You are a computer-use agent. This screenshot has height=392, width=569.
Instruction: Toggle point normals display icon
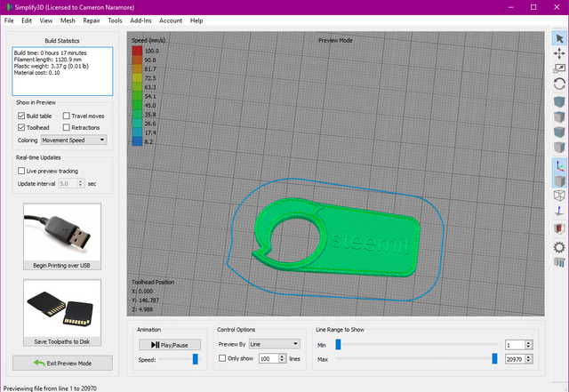tap(559, 211)
